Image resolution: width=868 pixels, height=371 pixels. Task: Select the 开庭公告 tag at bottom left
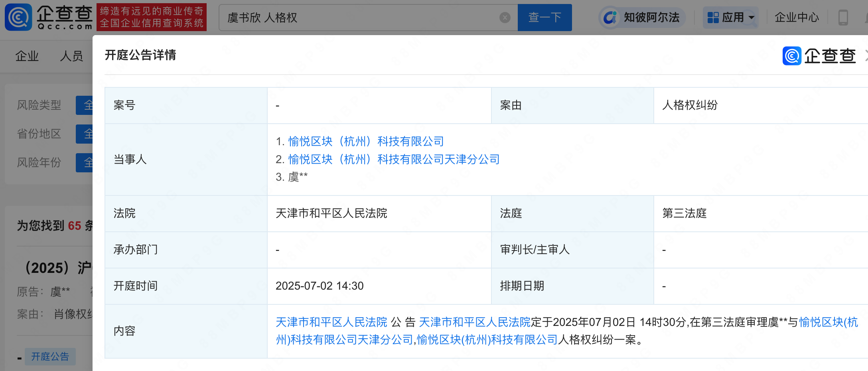pyautogui.click(x=50, y=356)
